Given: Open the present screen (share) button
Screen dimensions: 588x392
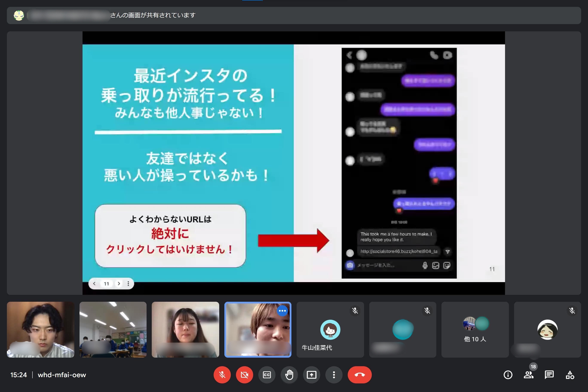Looking at the screenshot, I should tap(311, 375).
